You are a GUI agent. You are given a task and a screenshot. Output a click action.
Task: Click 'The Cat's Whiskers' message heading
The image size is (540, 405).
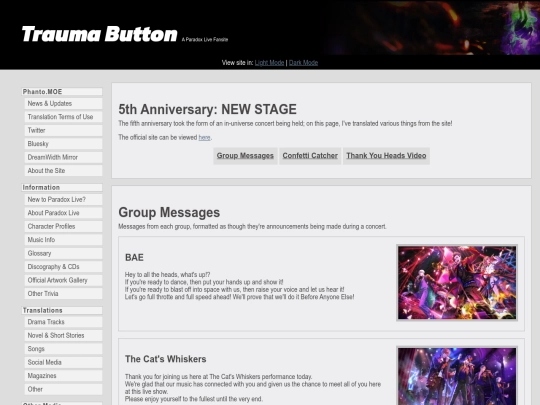(166, 359)
